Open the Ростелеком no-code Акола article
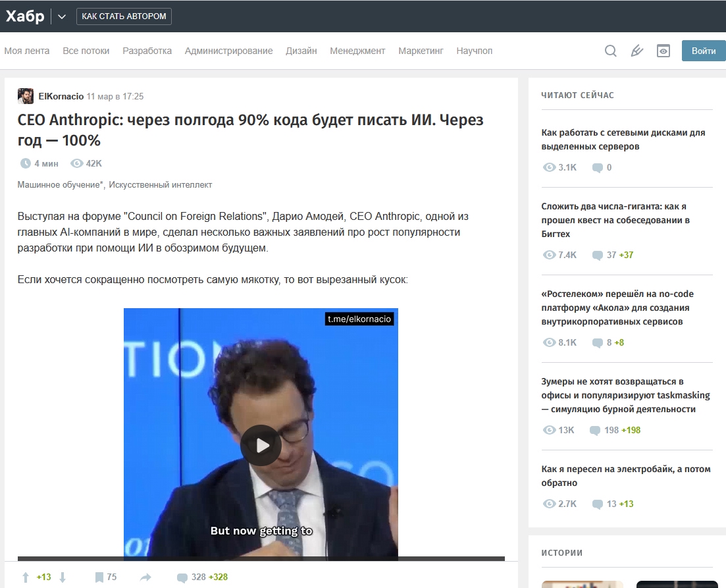This screenshot has height=588, width=726. pos(617,307)
